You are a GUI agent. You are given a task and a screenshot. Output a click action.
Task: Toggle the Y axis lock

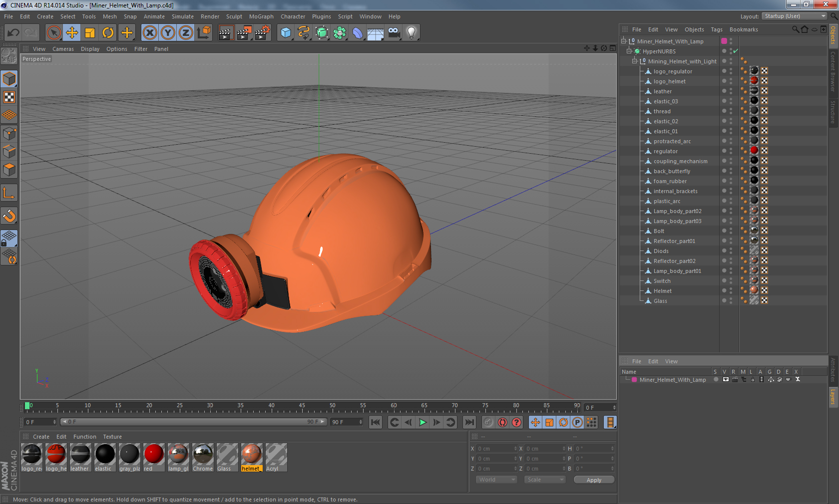click(168, 33)
